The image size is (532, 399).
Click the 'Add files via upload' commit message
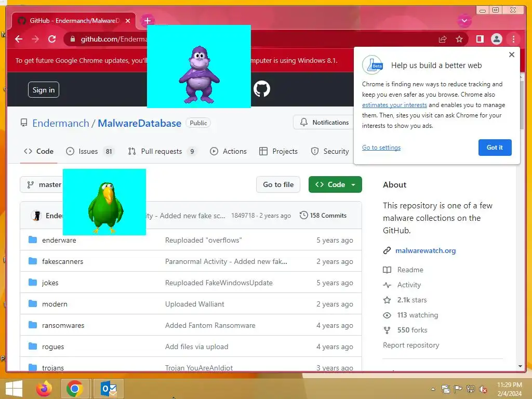tap(196, 347)
